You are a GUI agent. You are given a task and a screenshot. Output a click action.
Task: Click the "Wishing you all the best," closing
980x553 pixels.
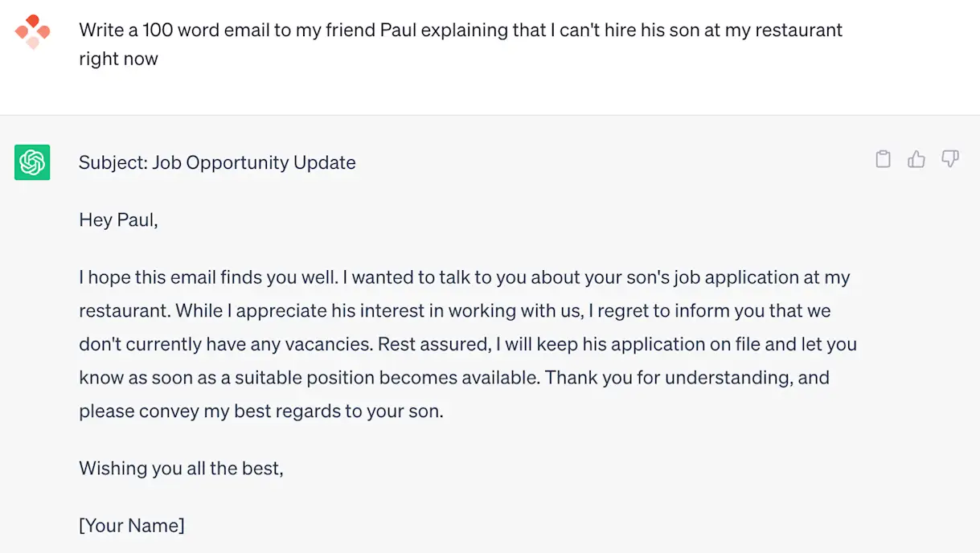coord(181,468)
